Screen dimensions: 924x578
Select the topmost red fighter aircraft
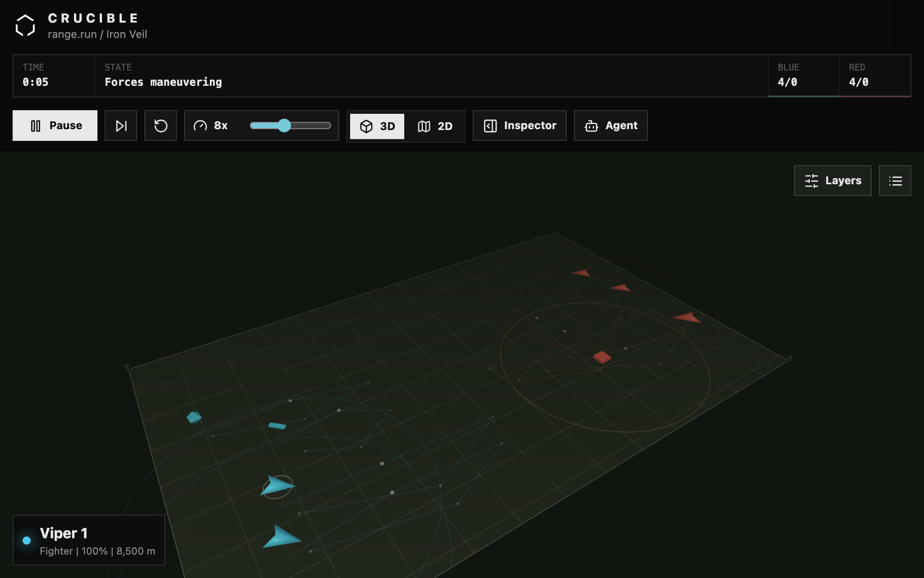click(x=581, y=273)
